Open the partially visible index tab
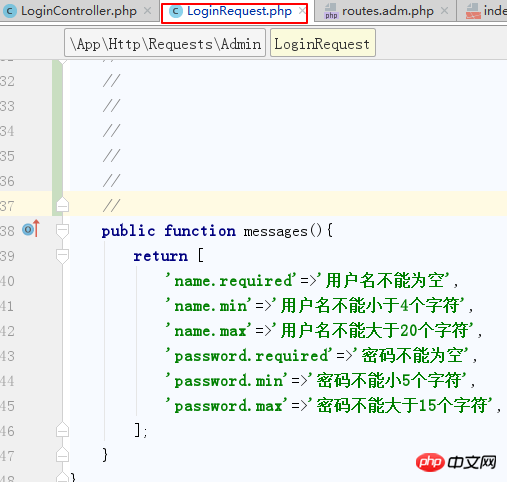Image resolution: width=507 pixels, height=482 pixels. [x=486, y=11]
